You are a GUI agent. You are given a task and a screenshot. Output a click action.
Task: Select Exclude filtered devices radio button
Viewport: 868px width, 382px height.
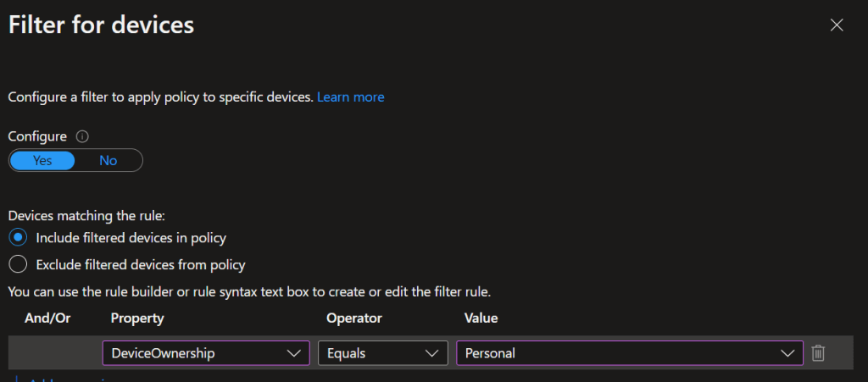coord(18,264)
